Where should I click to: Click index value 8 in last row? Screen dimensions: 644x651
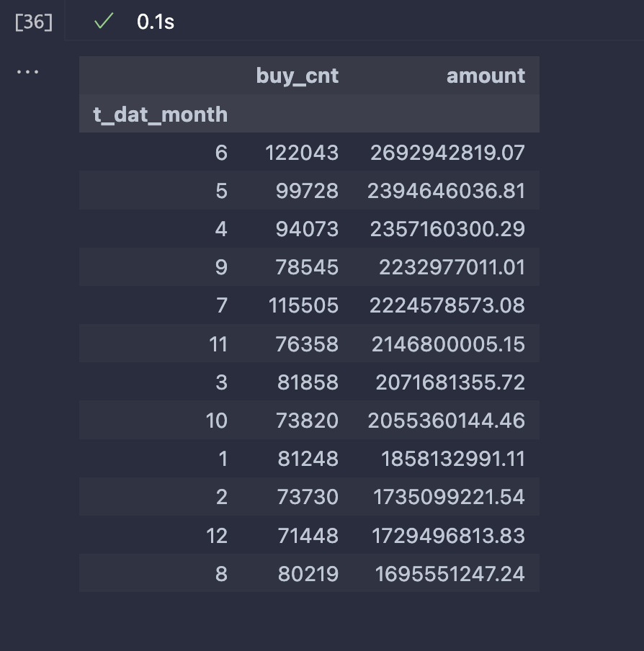click(x=221, y=574)
